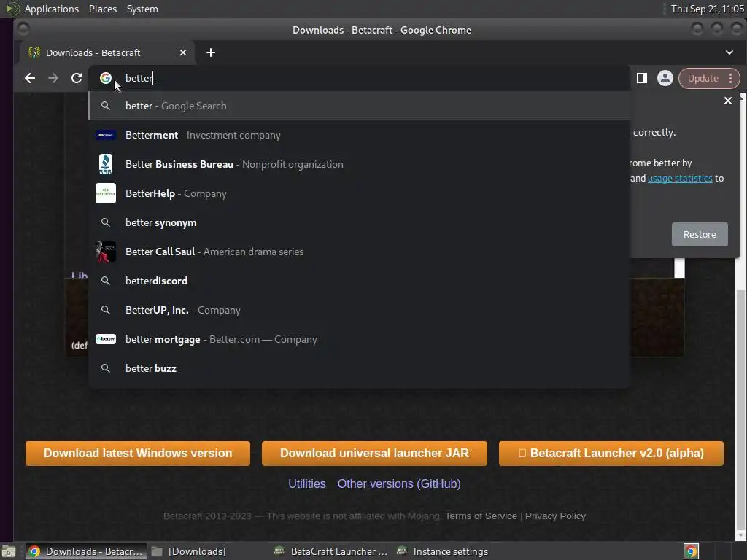Close the Downloads - Betacraft tab

[183, 52]
